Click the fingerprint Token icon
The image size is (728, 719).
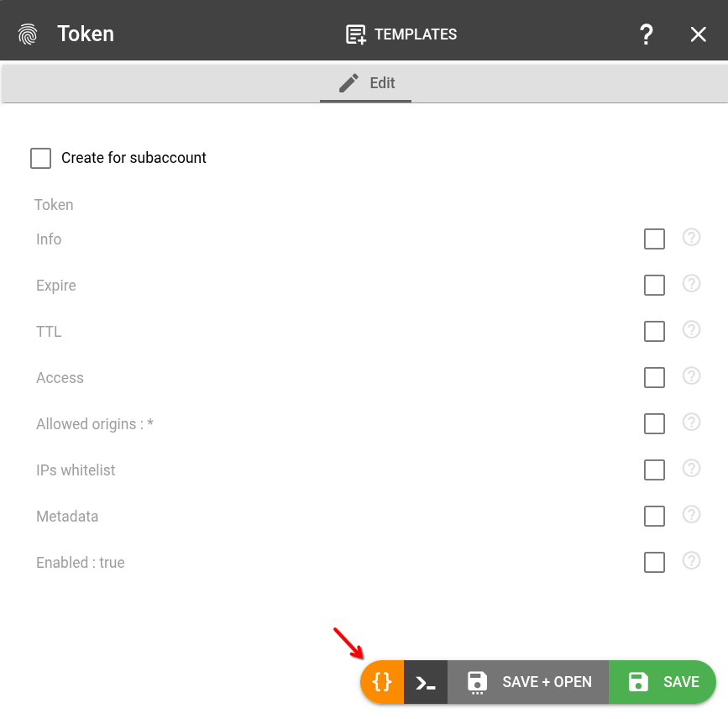tap(29, 34)
